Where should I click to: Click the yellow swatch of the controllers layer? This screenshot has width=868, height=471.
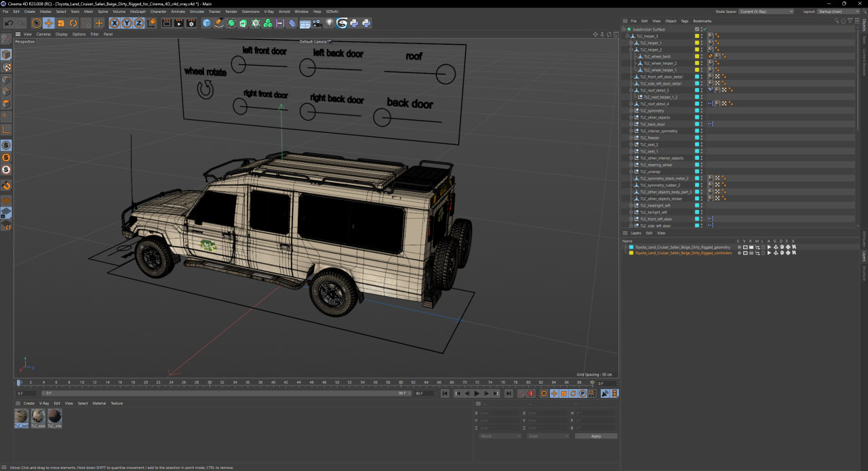[631, 253]
